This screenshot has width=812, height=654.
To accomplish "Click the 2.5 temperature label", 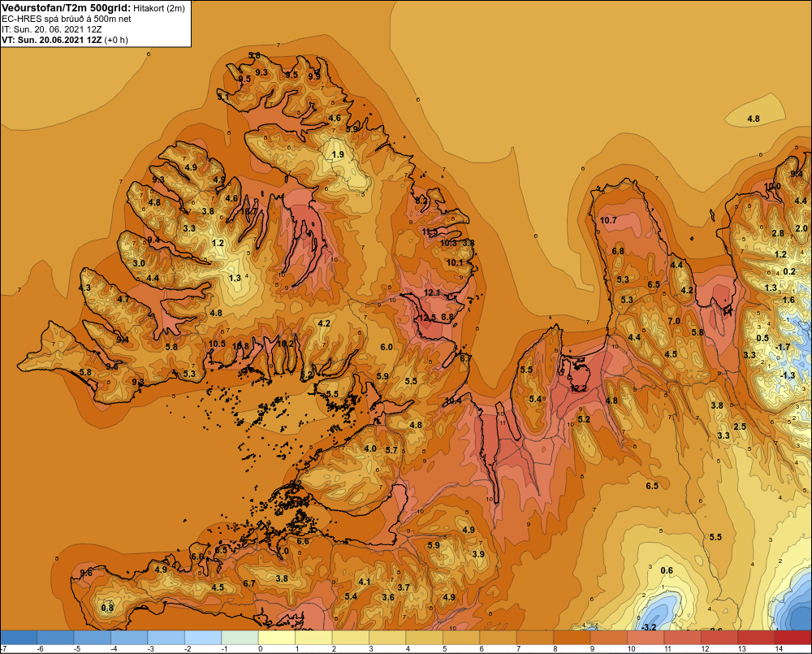I will pos(740,427).
